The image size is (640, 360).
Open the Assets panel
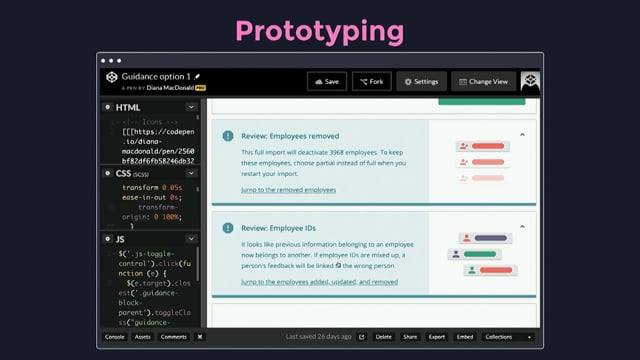point(142,337)
